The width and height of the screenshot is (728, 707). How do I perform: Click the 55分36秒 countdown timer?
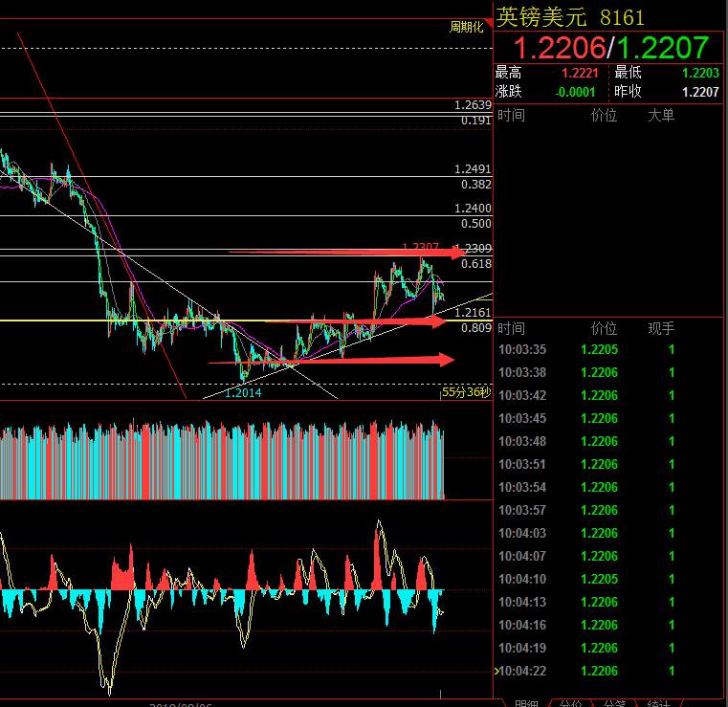pos(466,392)
